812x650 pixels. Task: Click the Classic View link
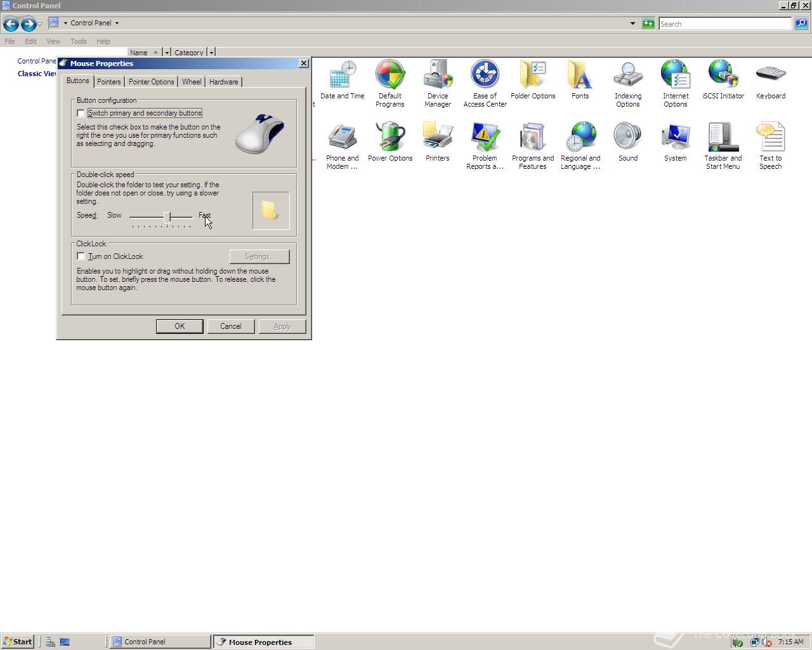point(37,74)
